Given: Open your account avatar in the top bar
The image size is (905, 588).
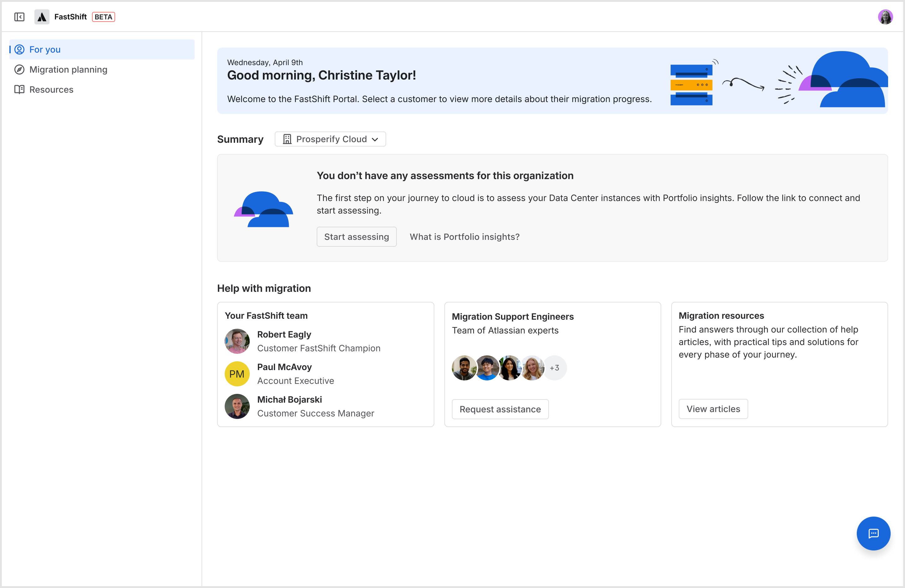Looking at the screenshot, I should [x=886, y=16].
